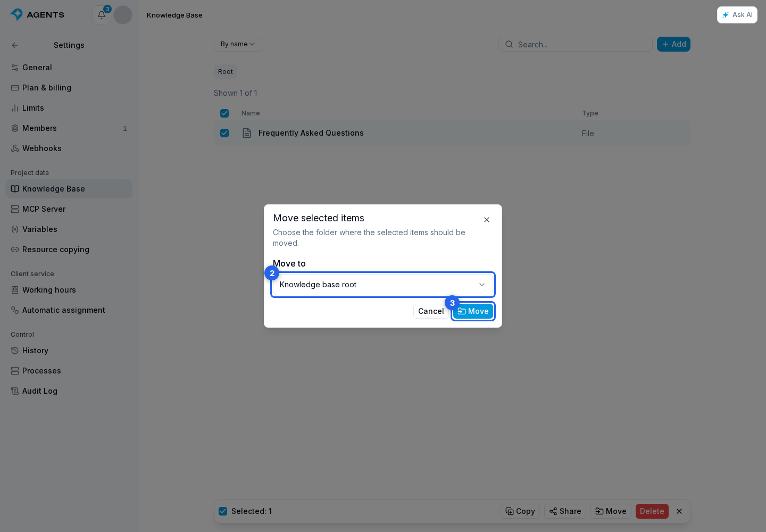
Task: Click Copy in selection bar
Action: 520,511
